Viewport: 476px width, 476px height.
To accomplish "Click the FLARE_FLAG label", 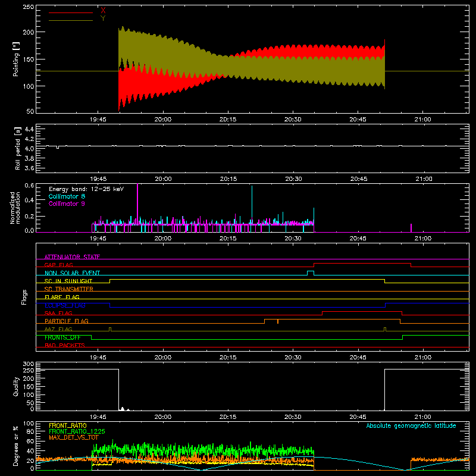I will click(62, 297).
